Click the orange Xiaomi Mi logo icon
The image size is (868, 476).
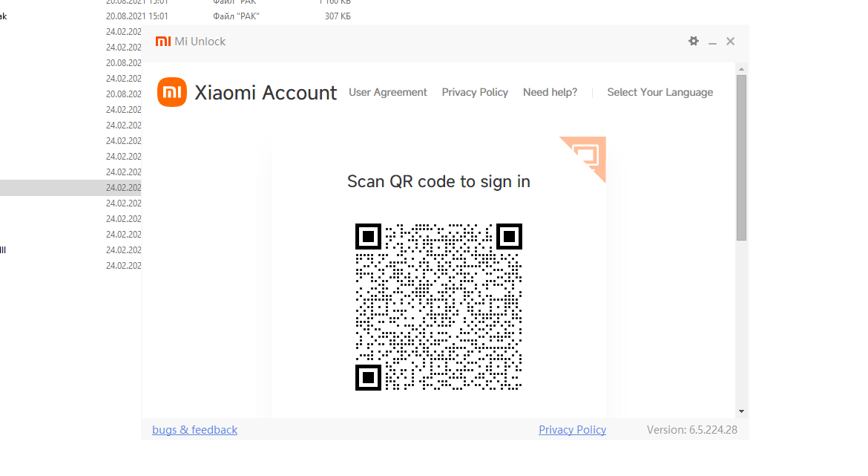(172, 93)
